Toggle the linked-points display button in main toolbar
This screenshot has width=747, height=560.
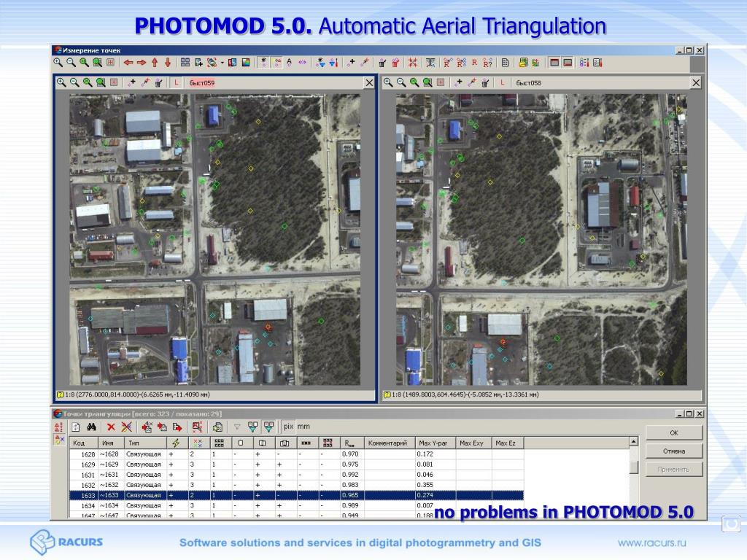(x=276, y=63)
